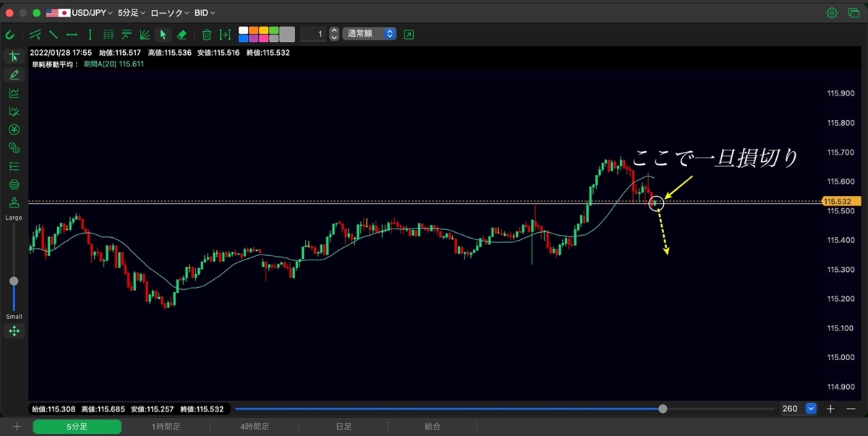The width and height of the screenshot is (868, 436).
Task: Click the trash delete icon
Action: (x=207, y=34)
